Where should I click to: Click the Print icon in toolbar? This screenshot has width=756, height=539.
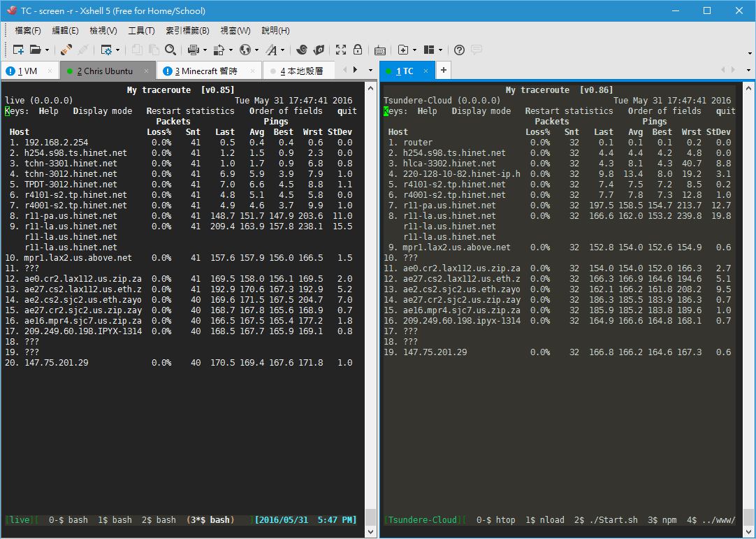click(194, 50)
